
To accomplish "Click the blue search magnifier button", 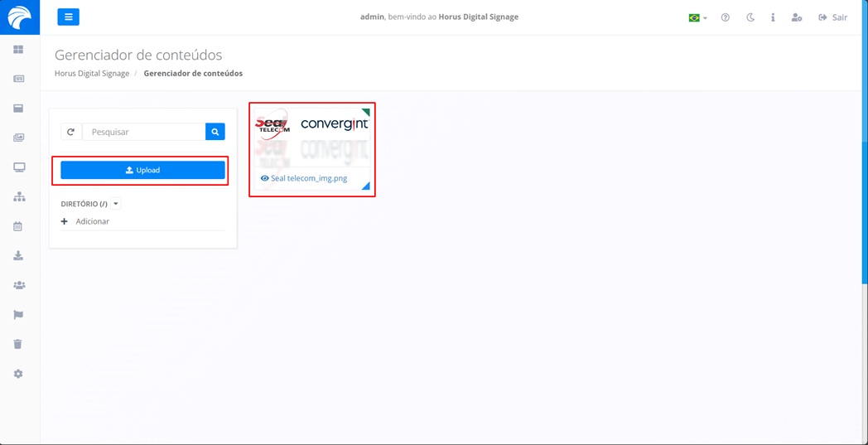I will [x=215, y=132].
